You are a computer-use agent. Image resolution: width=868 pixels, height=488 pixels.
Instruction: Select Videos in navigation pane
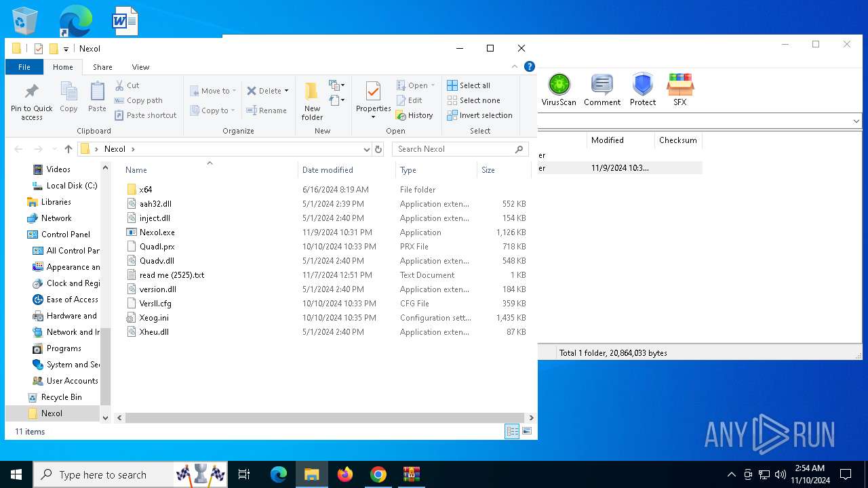tap(58, 169)
